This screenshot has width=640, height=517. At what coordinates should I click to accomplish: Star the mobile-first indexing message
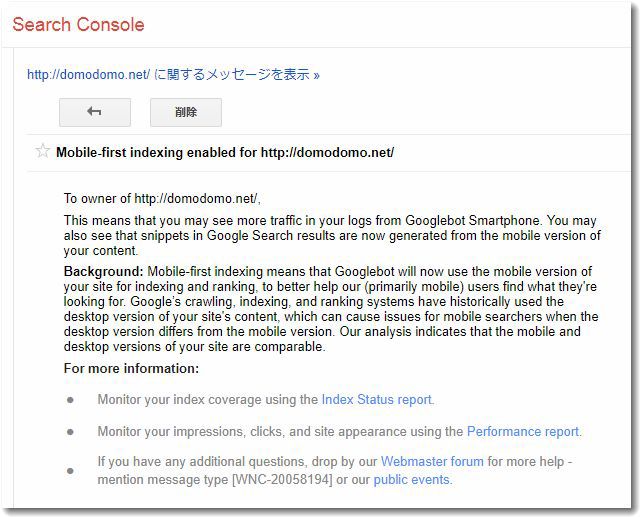click(43, 152)
